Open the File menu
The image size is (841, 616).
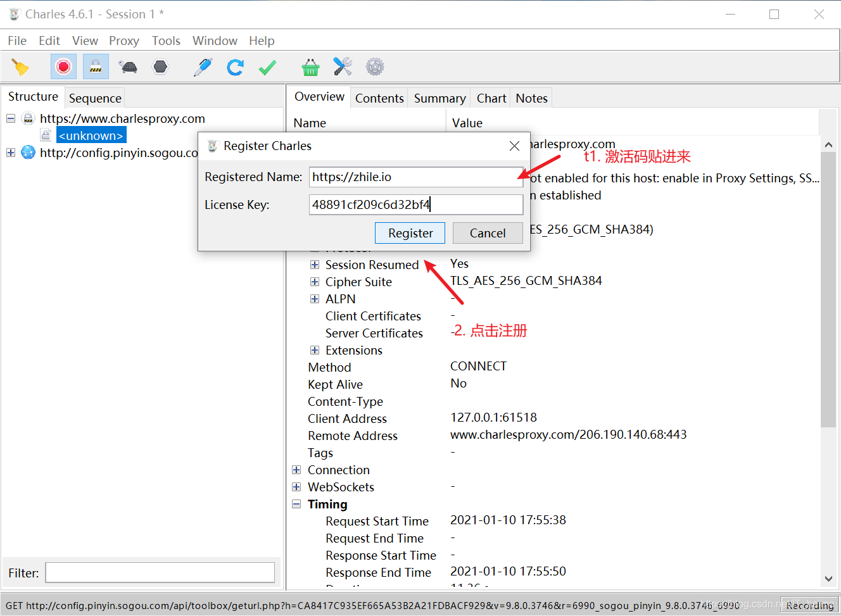click(x=17, y=41)
